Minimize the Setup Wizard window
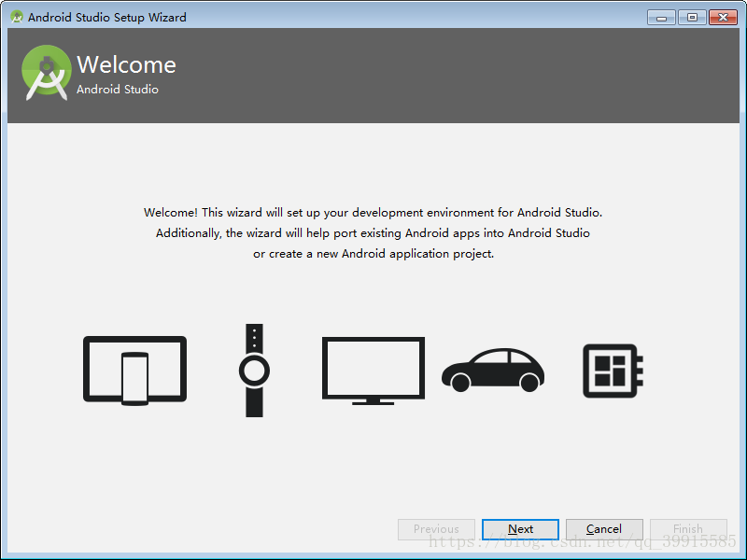Image resolution: width=747 pixels, height=560 pixels. pos(661,18)
